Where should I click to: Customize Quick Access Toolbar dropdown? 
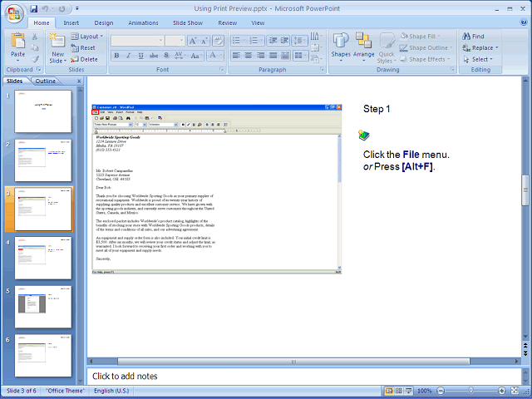point(77,8)
